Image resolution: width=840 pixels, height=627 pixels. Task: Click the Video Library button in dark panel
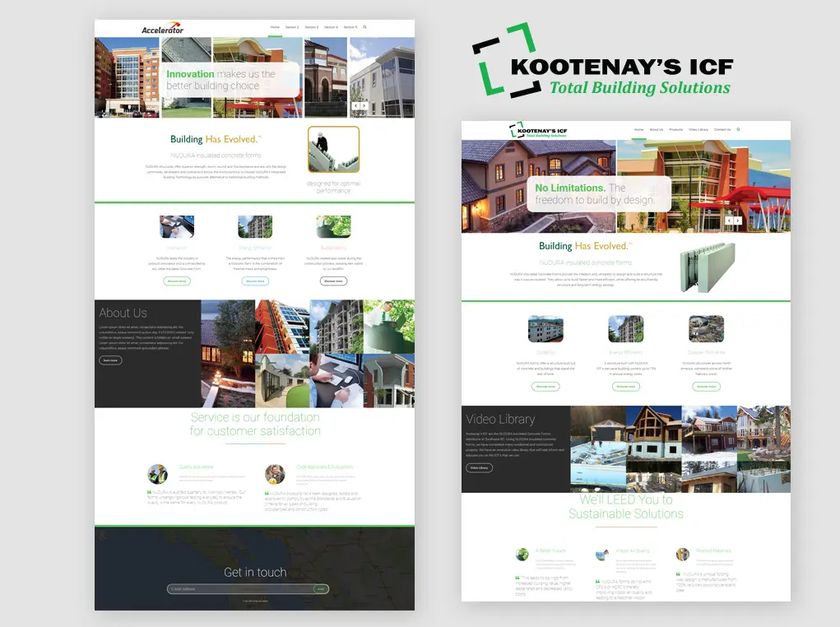coord(479,468)
